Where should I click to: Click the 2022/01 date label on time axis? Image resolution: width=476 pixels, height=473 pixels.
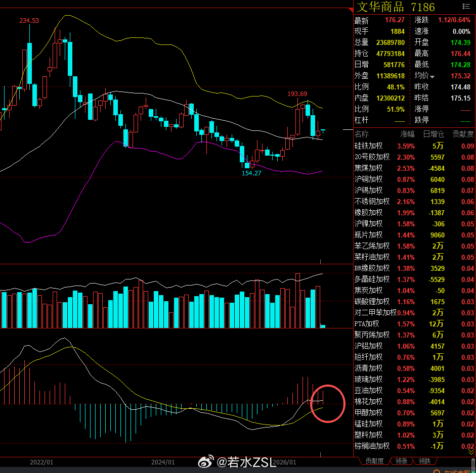(x=41, y=462)
